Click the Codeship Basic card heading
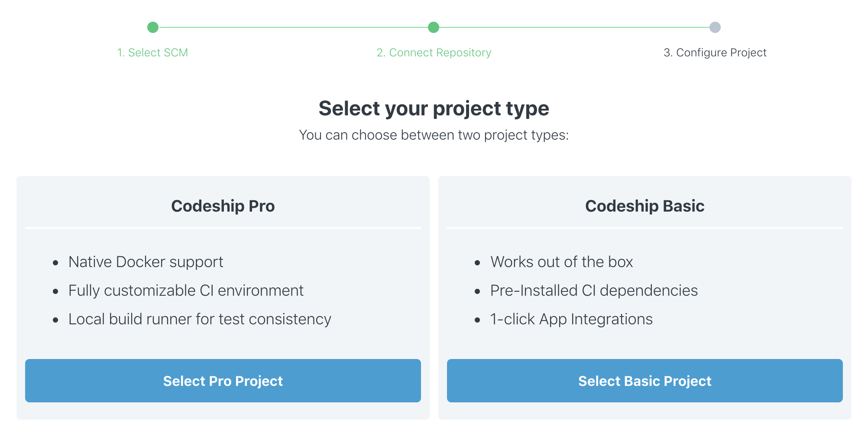Viewport: 868px width, 444px height. [x=645, y=206]
